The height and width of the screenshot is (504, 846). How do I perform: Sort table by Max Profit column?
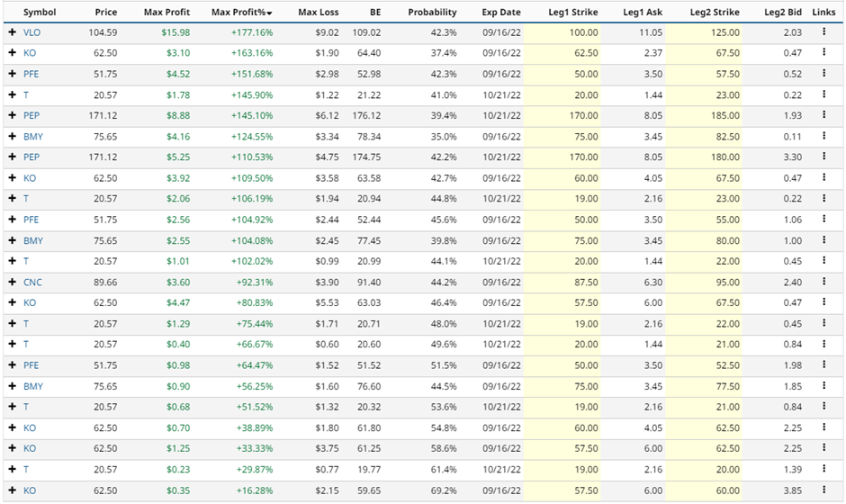(x=166, y=12)
